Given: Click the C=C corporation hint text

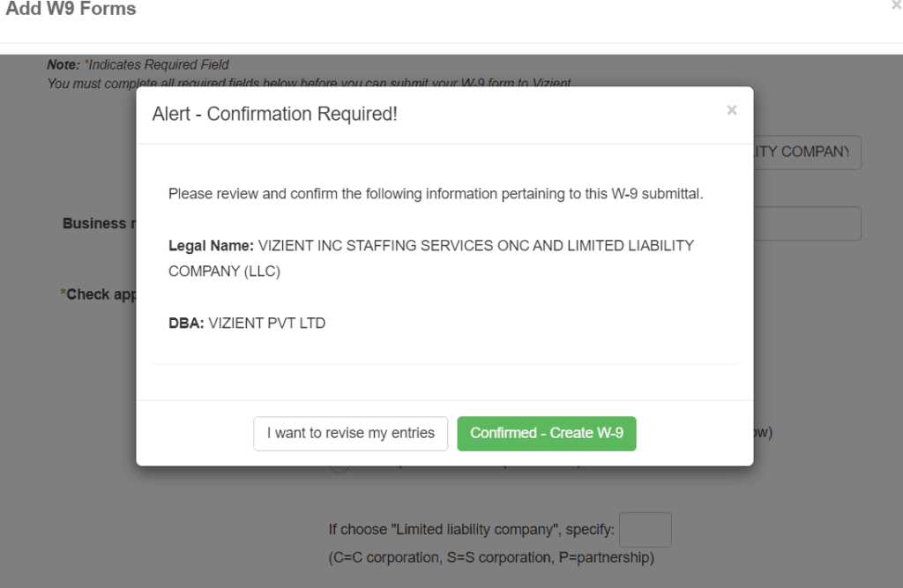Looking at the screenshot, I should (x=491, y=558).
